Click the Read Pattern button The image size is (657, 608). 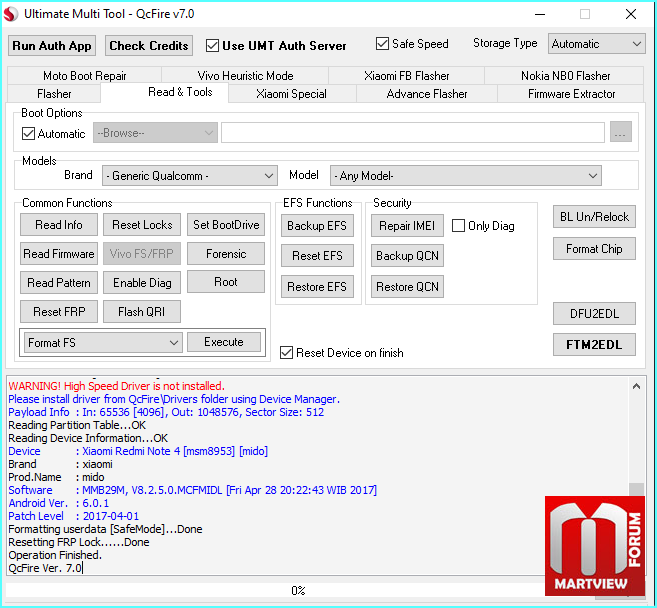pyautogui.click(x=59, y=282)
